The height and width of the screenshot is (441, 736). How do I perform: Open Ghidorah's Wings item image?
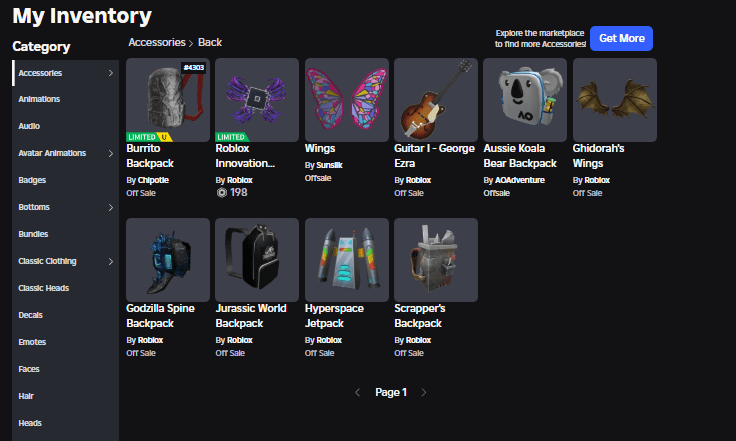(614, 99)
